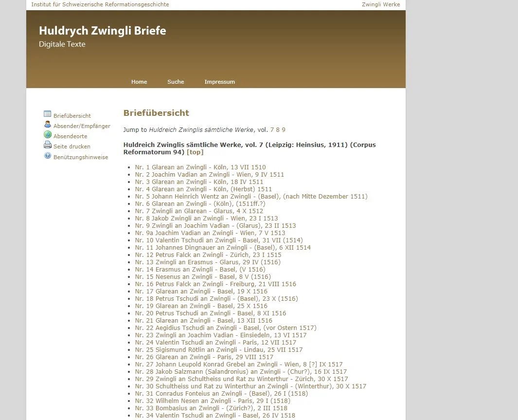Open letter Nr. 1 Glarean an Zwingli
Screen dimensions: 518x420
coord(200,167)
